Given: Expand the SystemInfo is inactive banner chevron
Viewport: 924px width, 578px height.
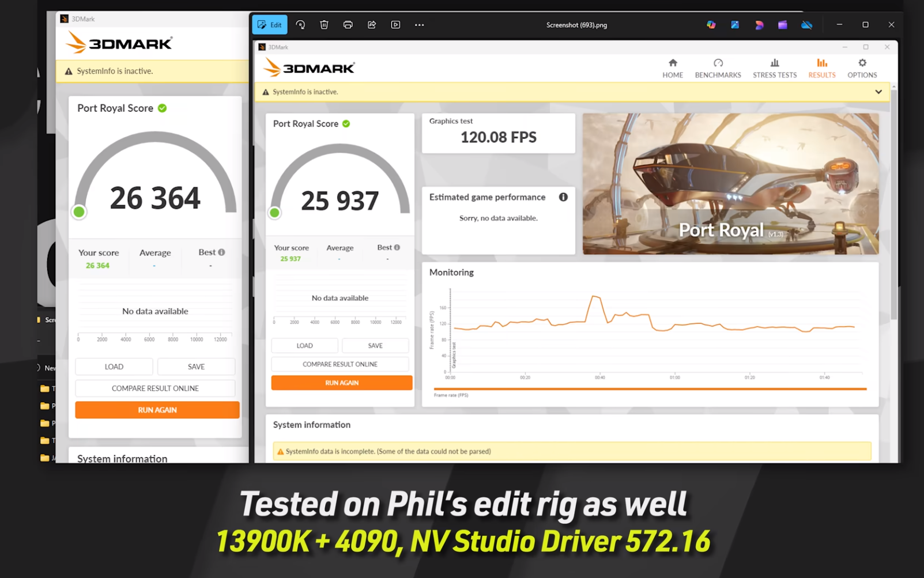Looking at the screenshot, I should (x=878, y=92).
